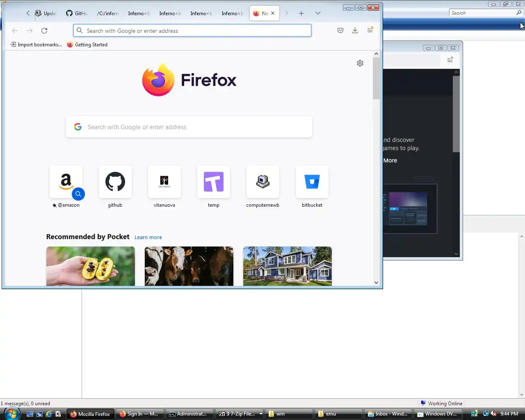The width and height of the screenshot is (525, 420).
Task: Click Firefox page scrollbar down arrow
Action: [376, 282]
